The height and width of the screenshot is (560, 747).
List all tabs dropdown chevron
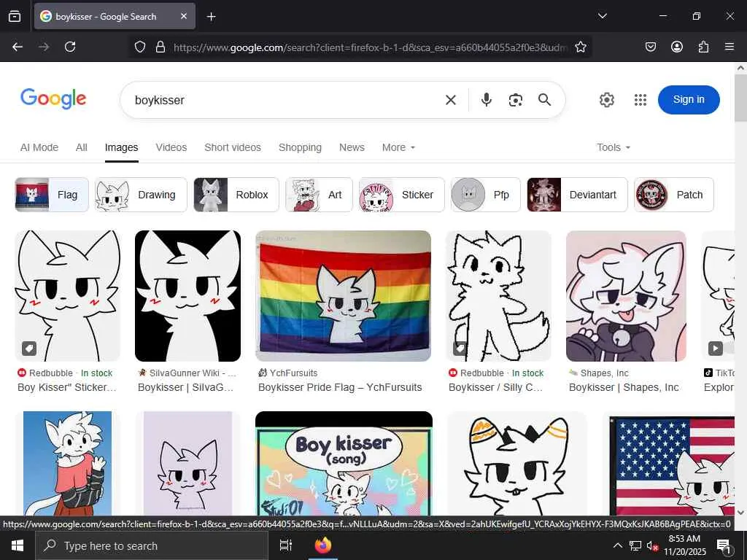602,16
